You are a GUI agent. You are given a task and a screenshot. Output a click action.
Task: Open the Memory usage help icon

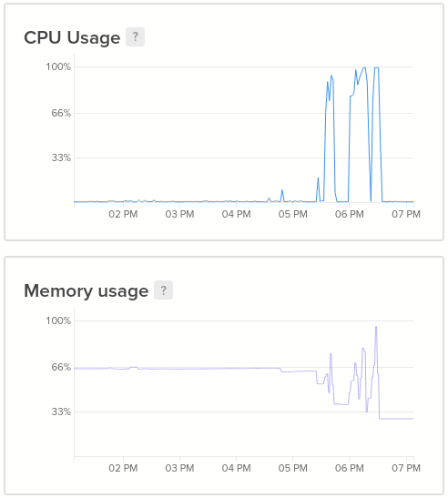(163, 290)
